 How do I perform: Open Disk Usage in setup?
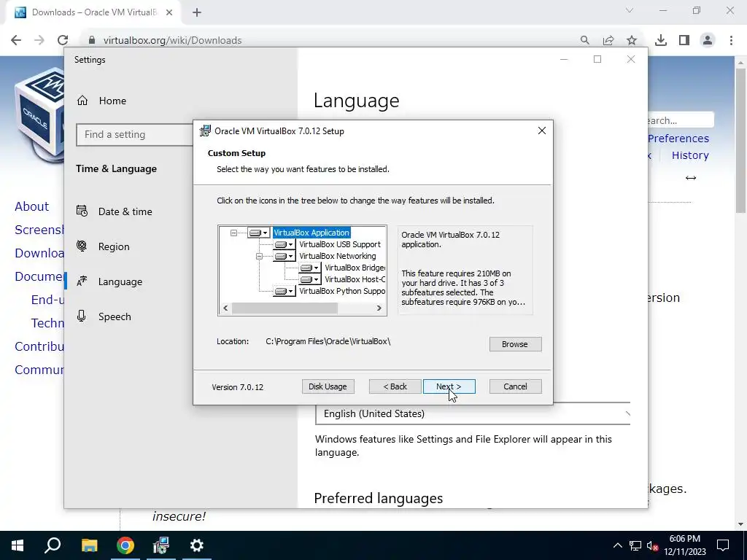(328, 386)
